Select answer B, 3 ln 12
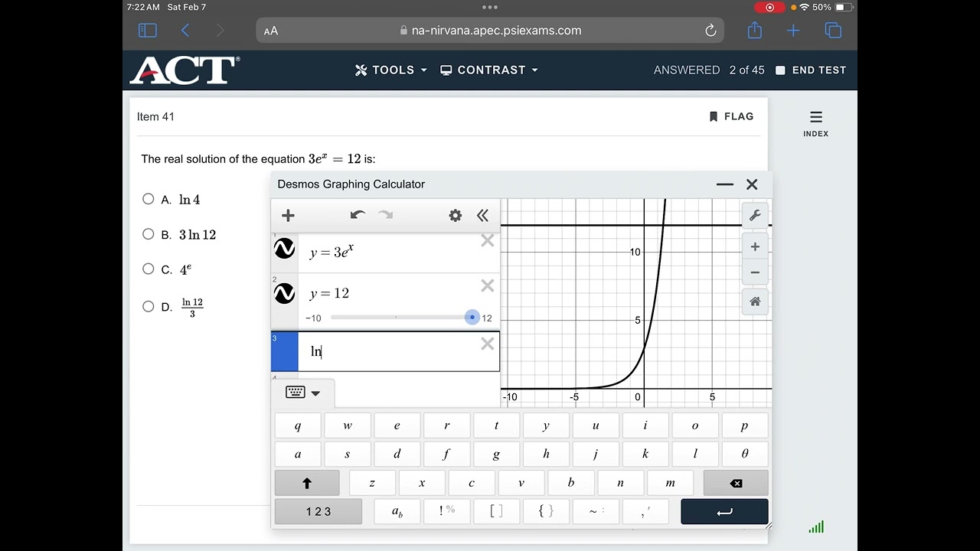This screenshot has height=551, width=980. 149,234
